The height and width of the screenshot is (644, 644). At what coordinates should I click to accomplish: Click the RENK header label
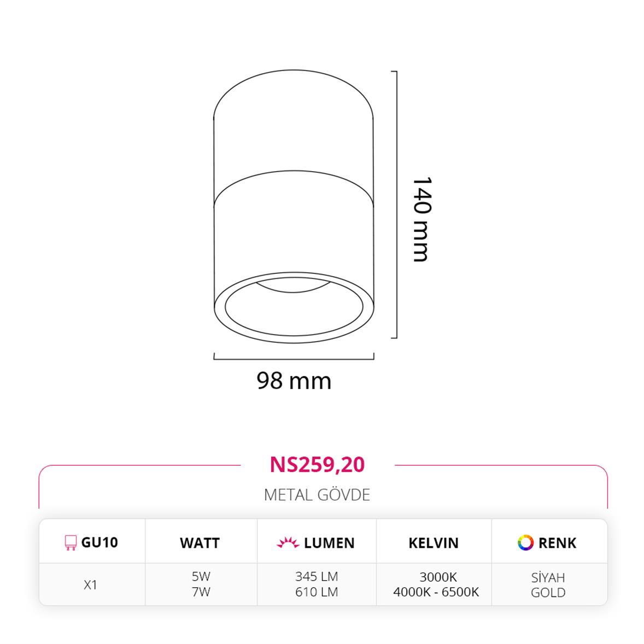[x=557, y=543]
